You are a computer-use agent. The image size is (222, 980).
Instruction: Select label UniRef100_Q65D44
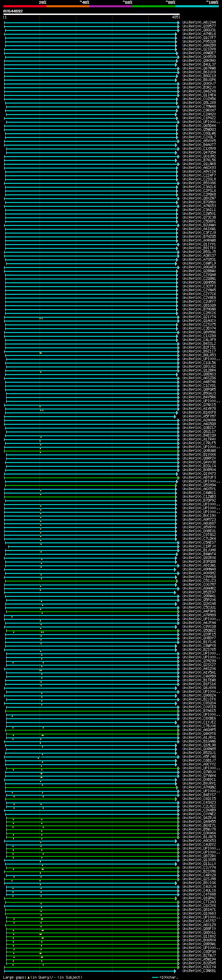[x=199, y=125]
